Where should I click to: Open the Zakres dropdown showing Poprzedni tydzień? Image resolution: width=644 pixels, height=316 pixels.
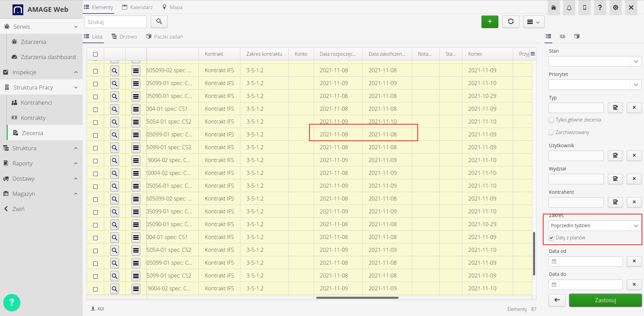click(594, 226)
